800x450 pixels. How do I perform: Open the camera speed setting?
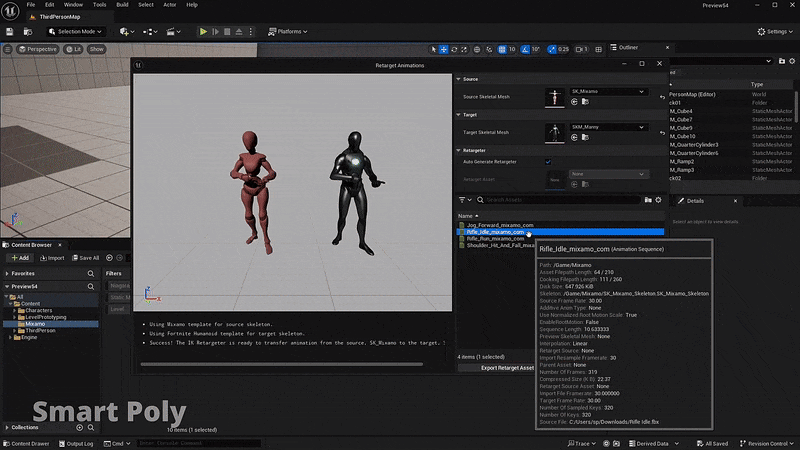[x=582, y=49]
